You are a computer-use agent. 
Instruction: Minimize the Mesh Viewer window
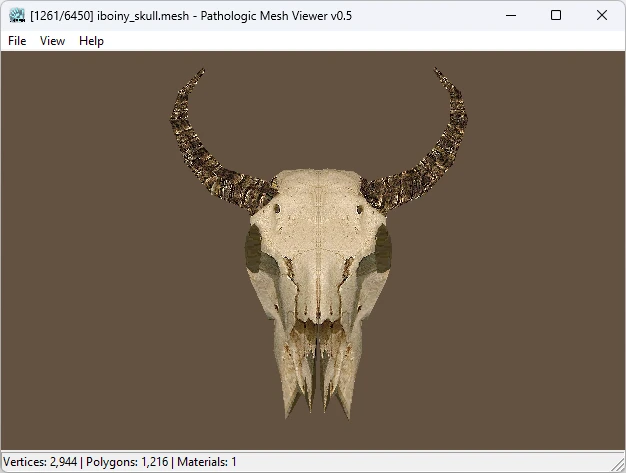[511, 16]
